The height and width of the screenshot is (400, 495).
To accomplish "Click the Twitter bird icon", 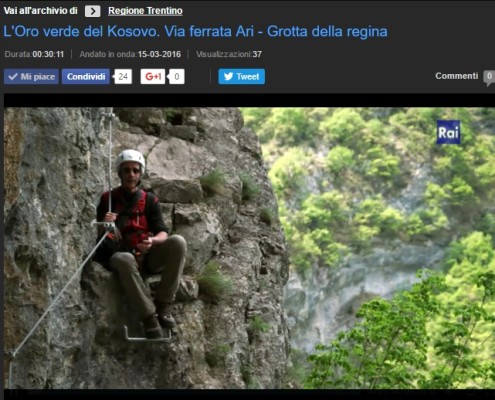I will [228, 77].
